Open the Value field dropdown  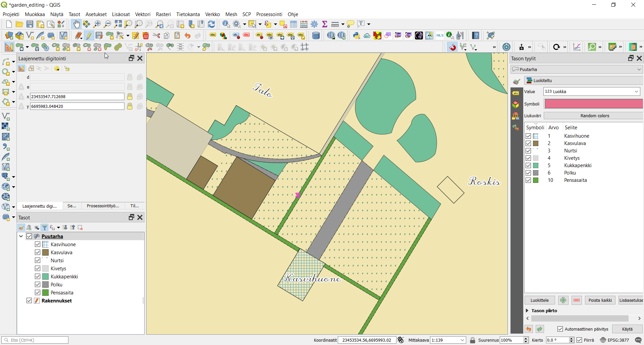pyautogui.click(x=636, y=91)
